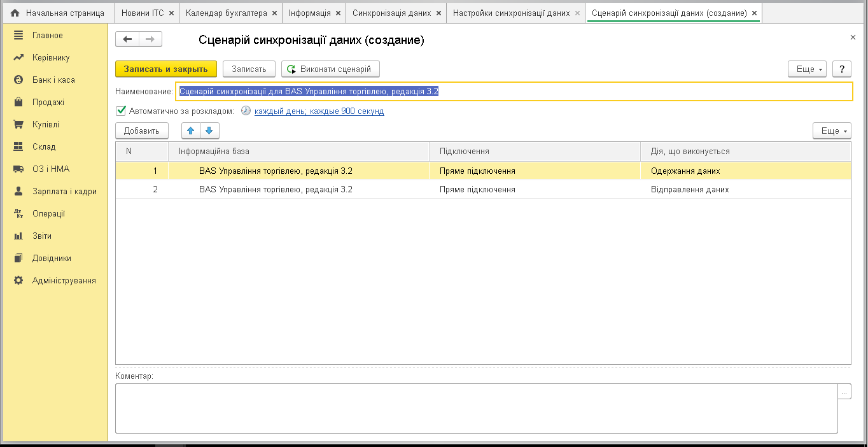Click the back arrow navigation button

[x=127, y=39]
